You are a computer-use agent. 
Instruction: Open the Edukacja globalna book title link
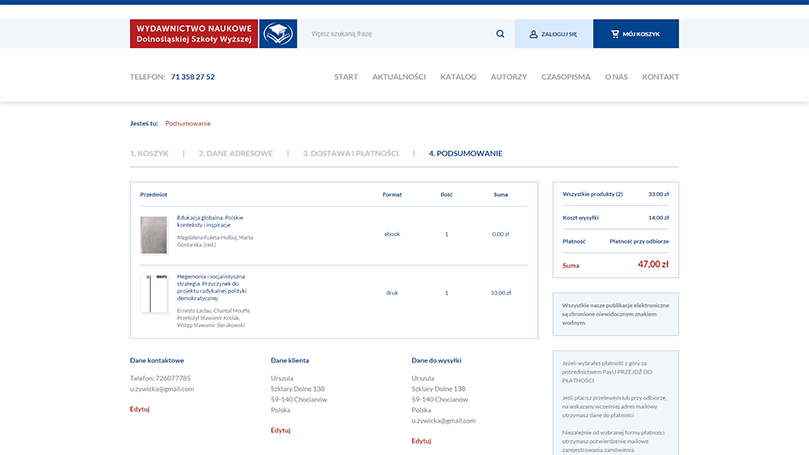[x=210, y=221]
